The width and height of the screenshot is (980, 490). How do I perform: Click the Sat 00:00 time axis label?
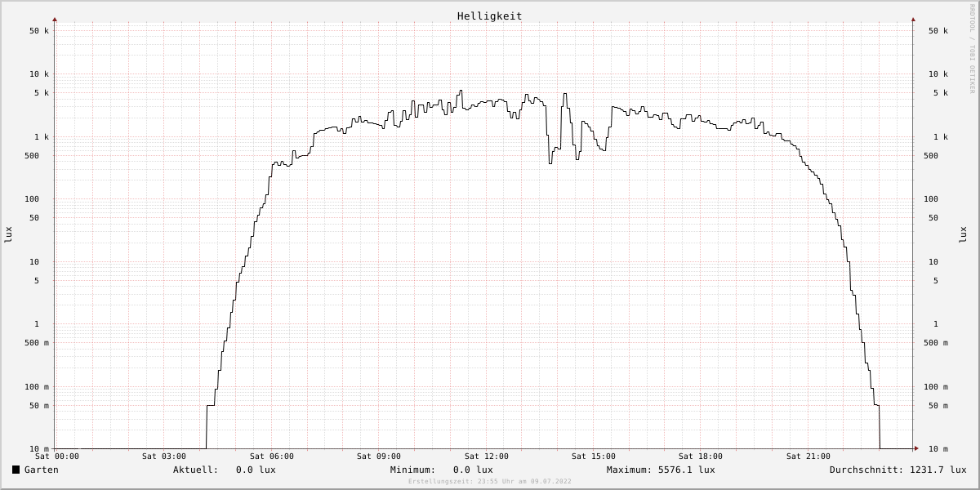click(57, 457)
